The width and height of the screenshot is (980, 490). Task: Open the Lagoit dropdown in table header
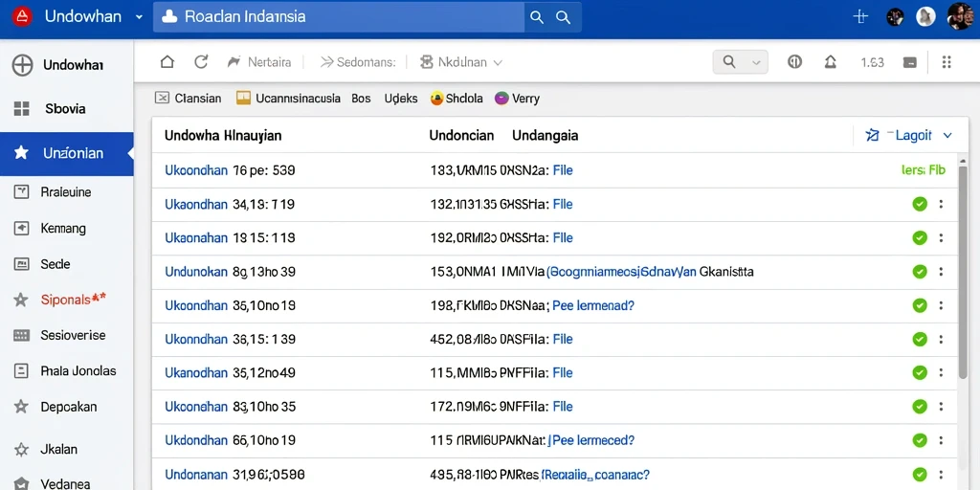(x=909, y=135)
